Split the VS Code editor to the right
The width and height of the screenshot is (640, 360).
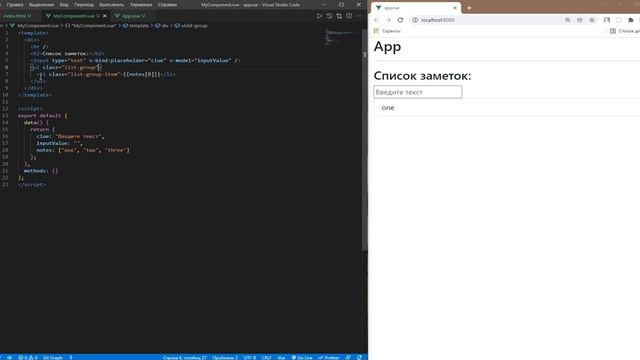(349, 16)
